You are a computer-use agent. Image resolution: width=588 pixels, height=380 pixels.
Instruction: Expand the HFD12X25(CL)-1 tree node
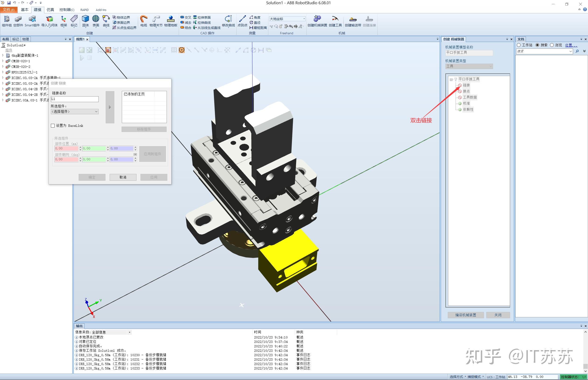[3, 72]
